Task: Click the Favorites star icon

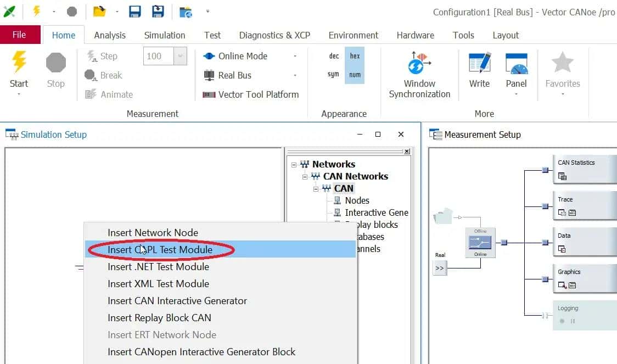Action: tap(562, 70)
